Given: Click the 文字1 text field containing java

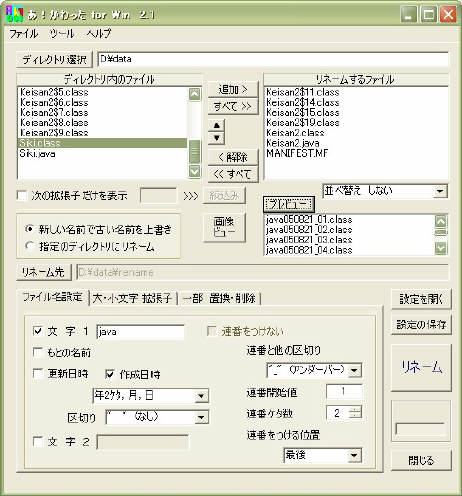Looking at the screenshot, I should [x=140, y=332].
